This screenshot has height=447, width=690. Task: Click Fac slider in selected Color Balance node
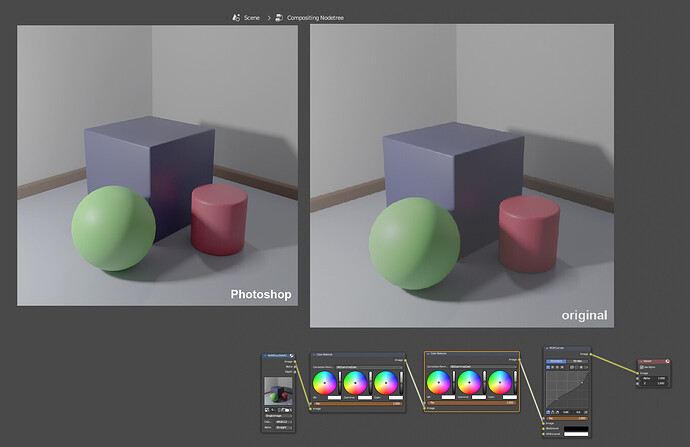click(472, 403)
